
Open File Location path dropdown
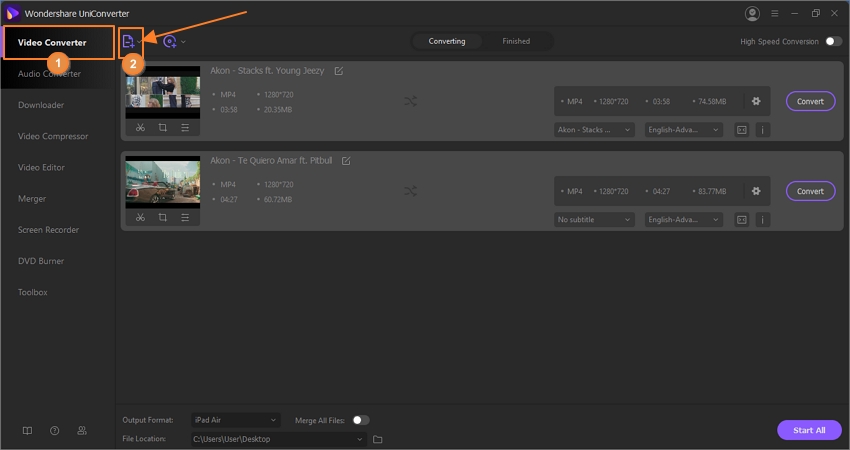coord(279,439)
